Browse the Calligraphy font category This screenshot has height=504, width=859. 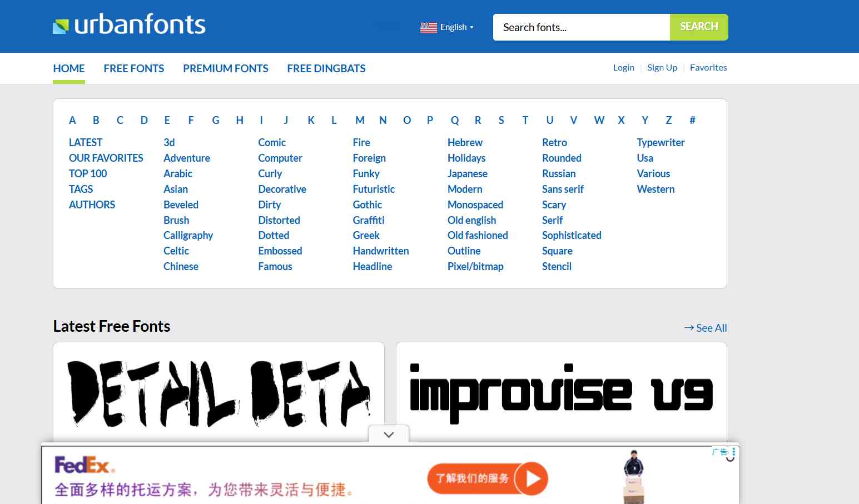(188, 235)
